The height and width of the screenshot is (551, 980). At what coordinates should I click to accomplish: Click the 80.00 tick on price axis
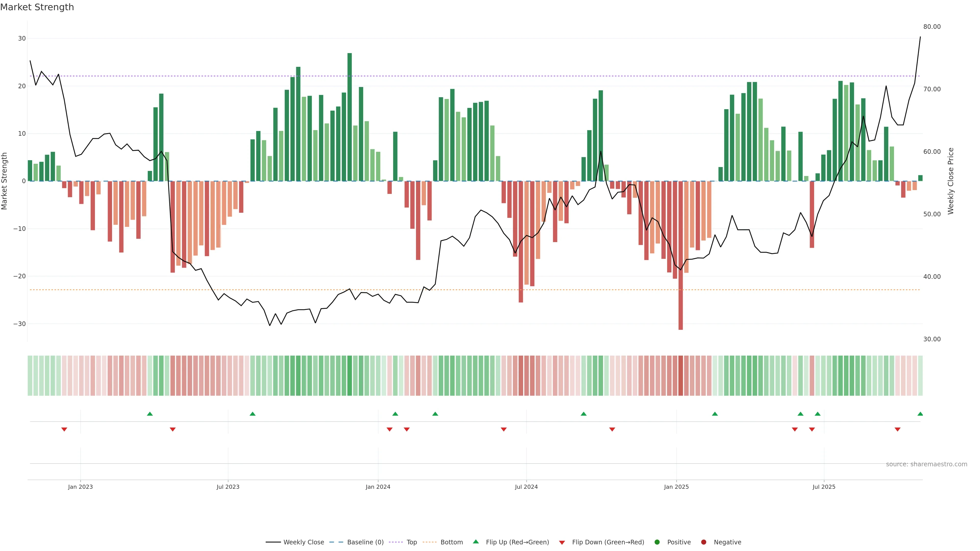pos(932,27)
